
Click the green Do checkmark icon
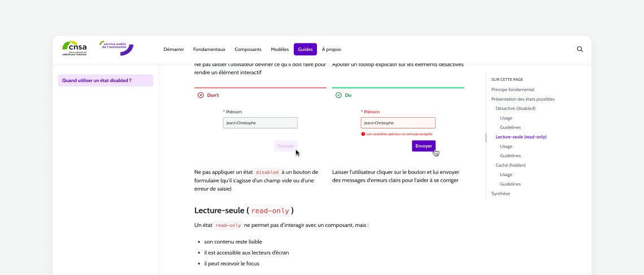tap(338, 95)
